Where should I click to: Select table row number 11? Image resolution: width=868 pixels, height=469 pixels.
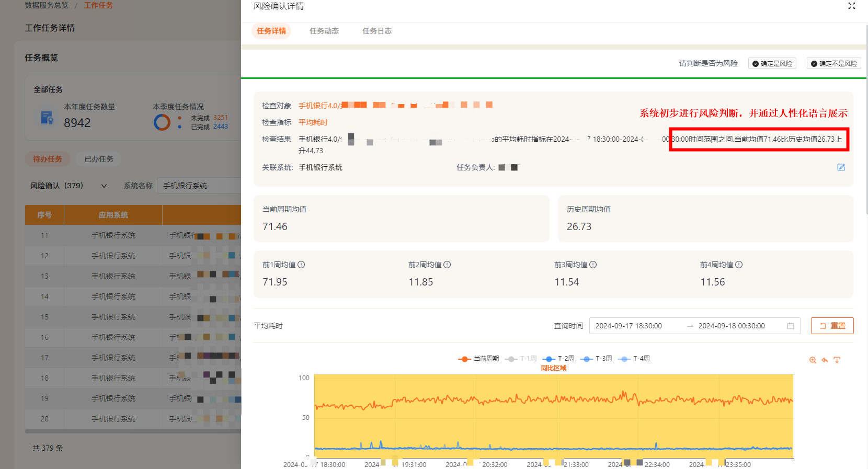pos(133,235)
